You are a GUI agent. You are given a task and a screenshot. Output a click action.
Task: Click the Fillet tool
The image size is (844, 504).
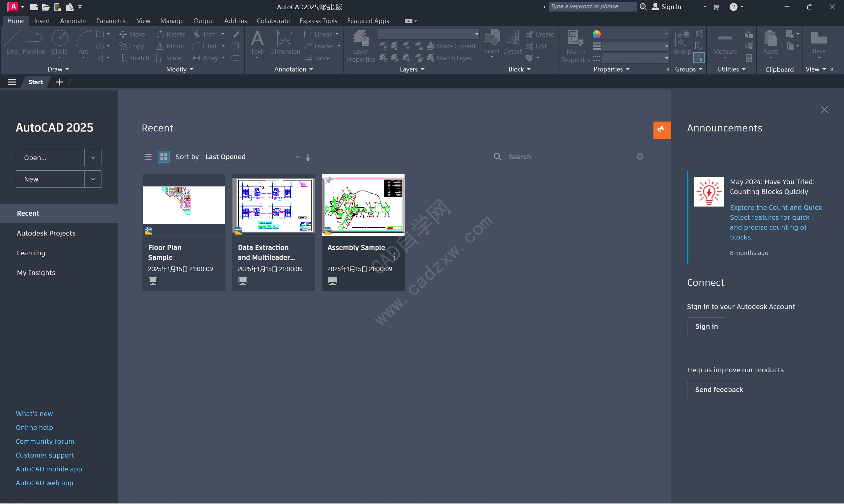click(205, 46)
